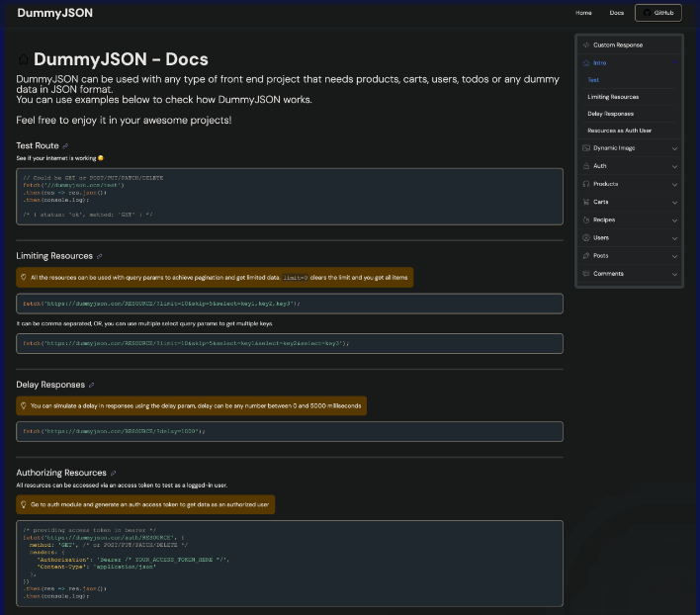Click 'See if your internet is working' text
700x615 pixels.
[56, 158]
